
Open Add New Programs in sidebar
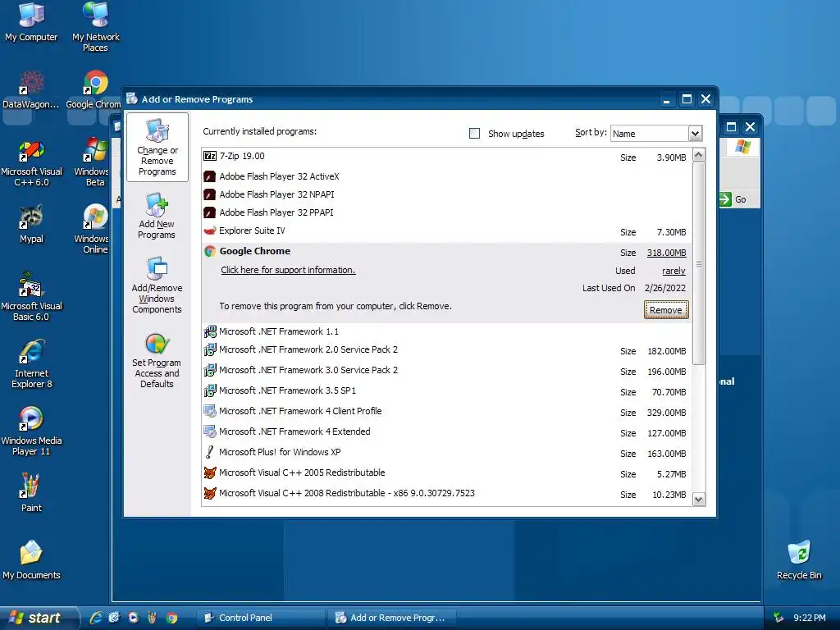(157, 216)
